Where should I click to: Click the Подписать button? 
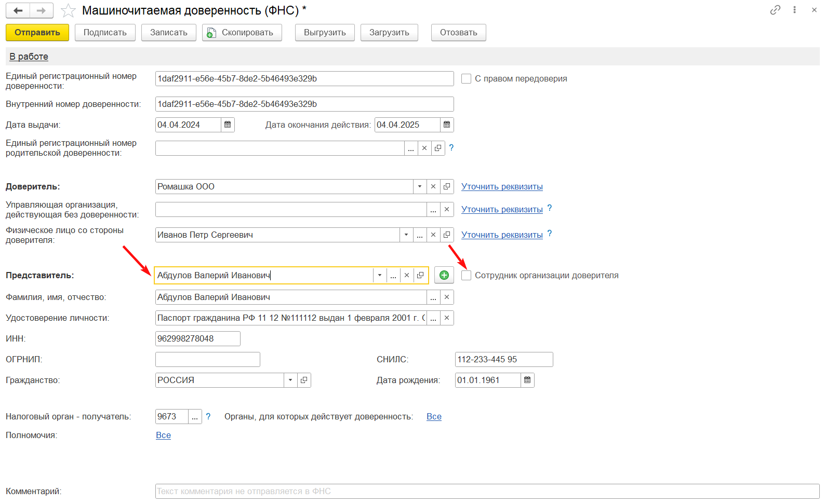pyautogui.click(x=105, y=32)
